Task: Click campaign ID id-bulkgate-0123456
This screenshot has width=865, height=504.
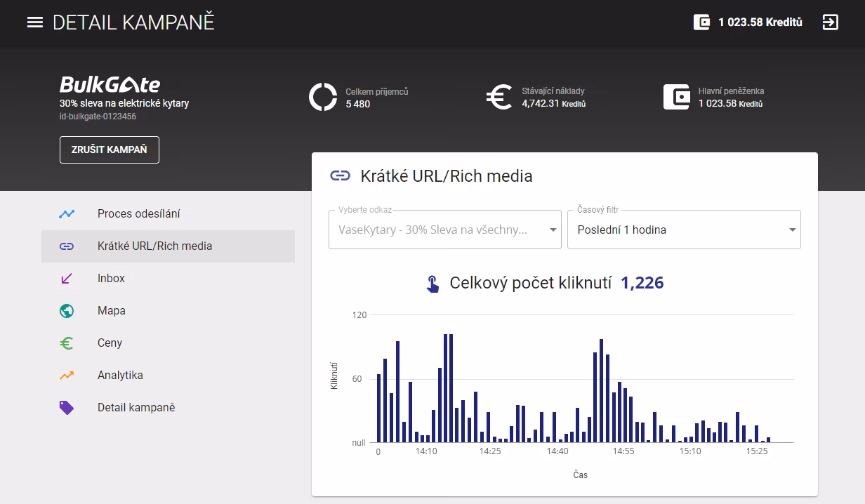Action: click(98, 117)
